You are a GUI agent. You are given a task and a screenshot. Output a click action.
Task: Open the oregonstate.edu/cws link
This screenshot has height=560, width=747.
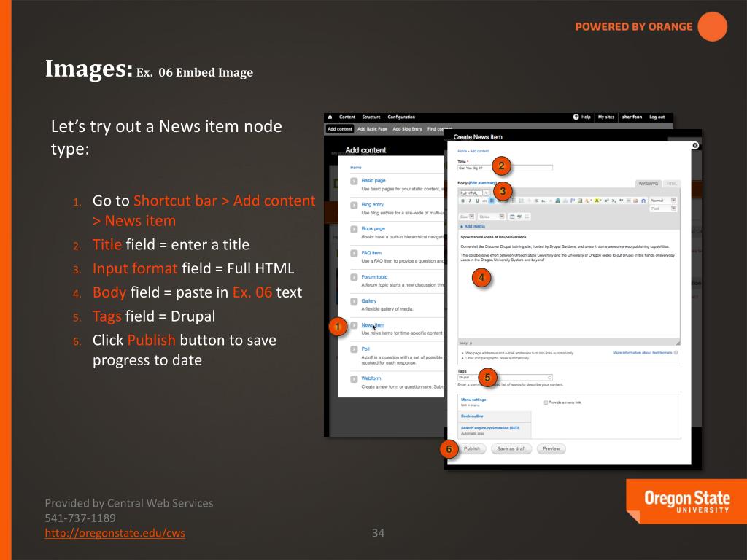pyautogui.click(x=115, y=533)
